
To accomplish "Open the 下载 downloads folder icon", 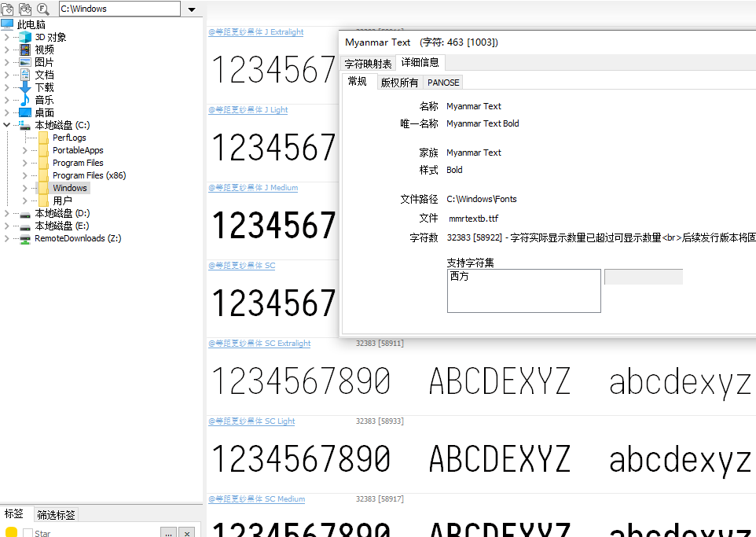I will click(25, 87).
